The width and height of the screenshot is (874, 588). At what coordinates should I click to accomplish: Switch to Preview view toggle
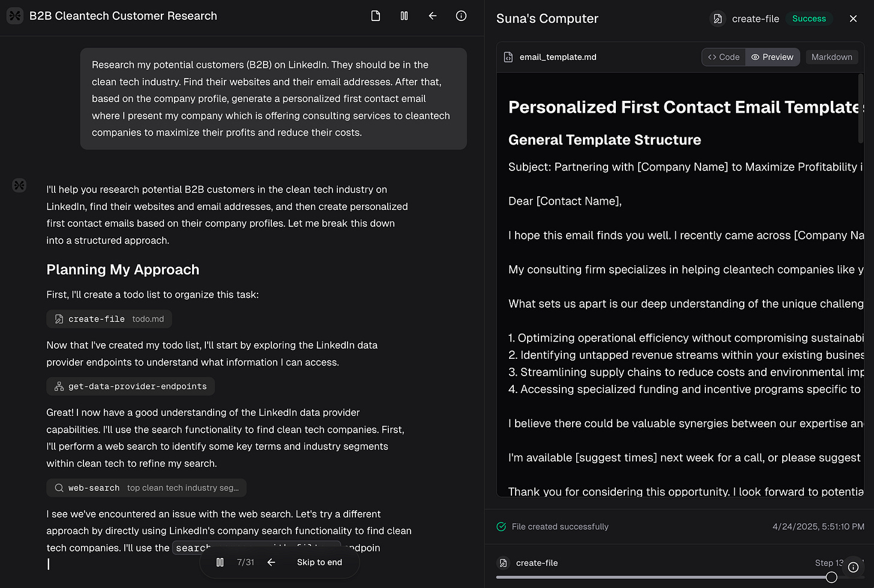click(x=773, y=57)
